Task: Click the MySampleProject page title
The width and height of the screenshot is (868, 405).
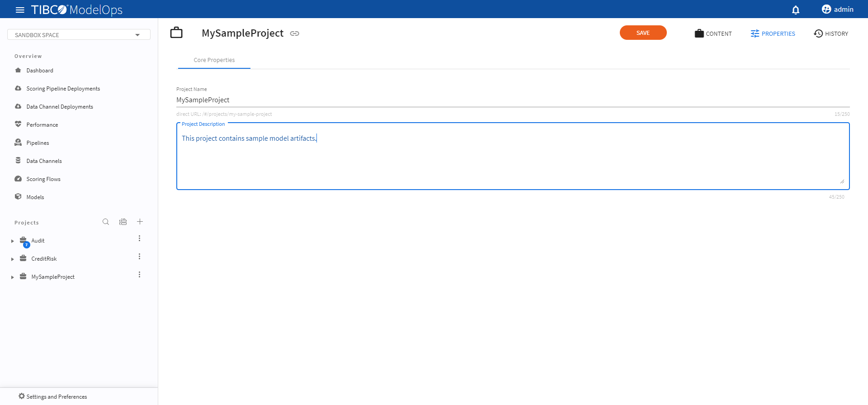Action: point(243,33)
